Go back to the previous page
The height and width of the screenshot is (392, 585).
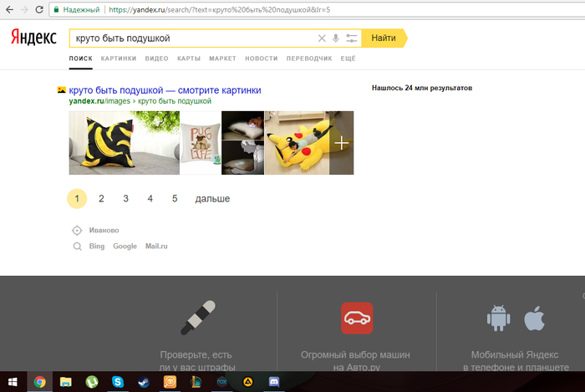[8, 10]
